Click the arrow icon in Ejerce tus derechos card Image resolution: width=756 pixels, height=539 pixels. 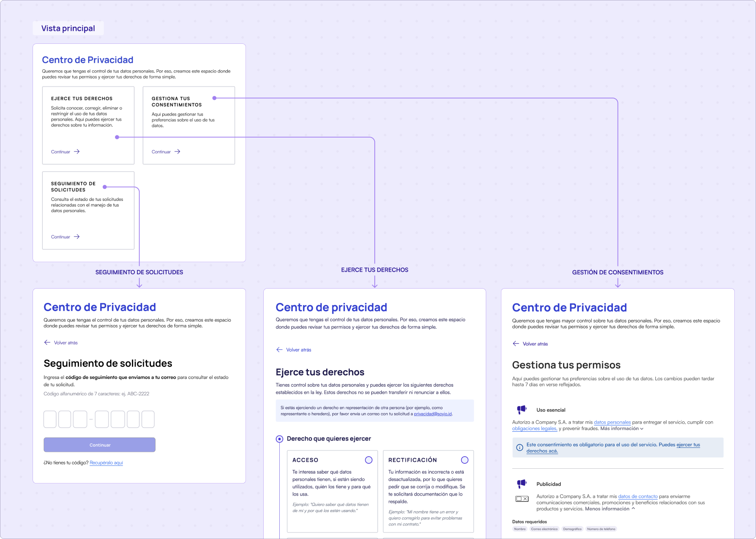click(x=77, y=151)
